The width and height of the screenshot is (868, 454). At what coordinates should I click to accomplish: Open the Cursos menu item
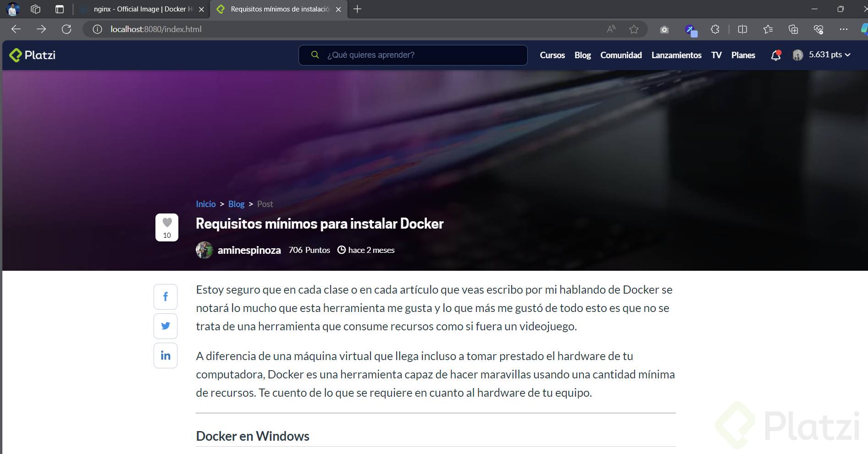point(552,55)
